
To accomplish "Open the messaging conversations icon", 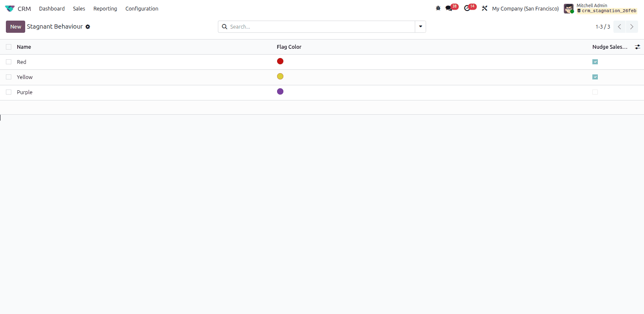I will (449, 8).
